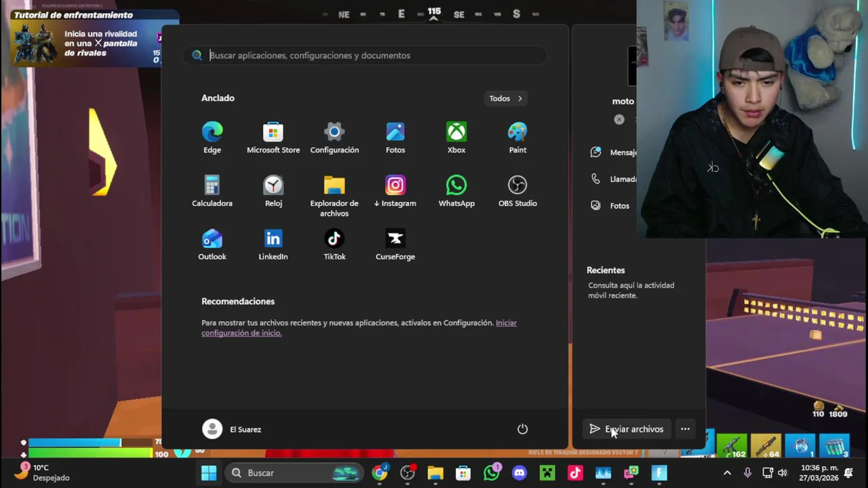
Task: Click the microphone tray icon
Action: 747,473
